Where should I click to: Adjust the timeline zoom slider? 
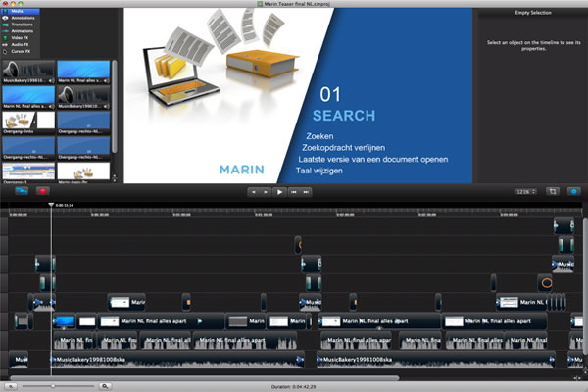(x=52, y=386)
